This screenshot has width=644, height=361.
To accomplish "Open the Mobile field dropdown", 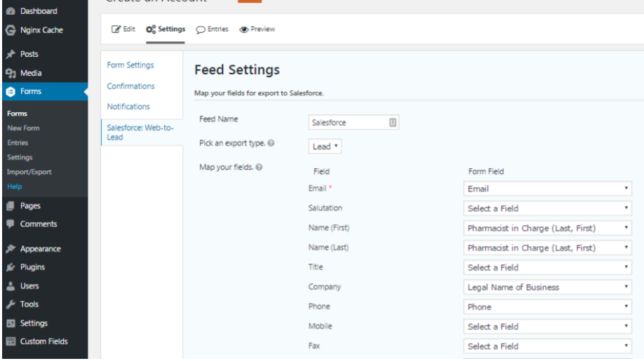I will (x=547, y=327).
